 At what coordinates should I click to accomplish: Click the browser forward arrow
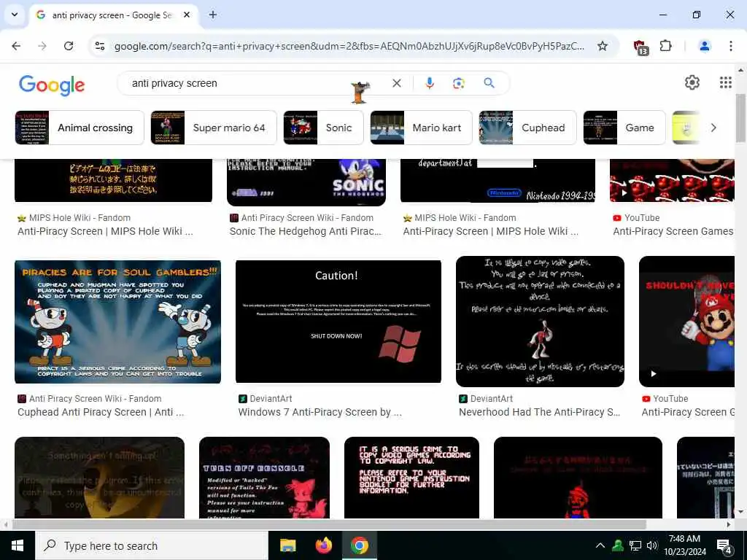[42, 46]
